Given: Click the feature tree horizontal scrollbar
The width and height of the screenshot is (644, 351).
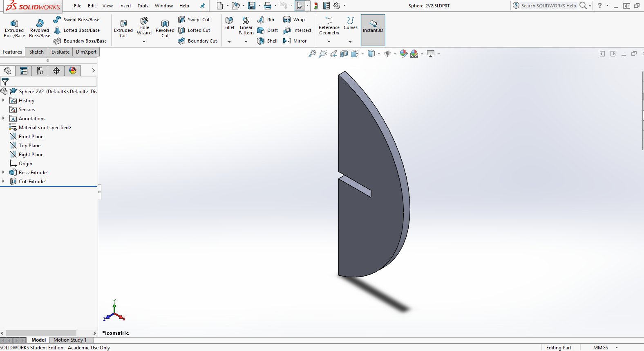Looking at the screenshot, I should (x=41, y=333).
